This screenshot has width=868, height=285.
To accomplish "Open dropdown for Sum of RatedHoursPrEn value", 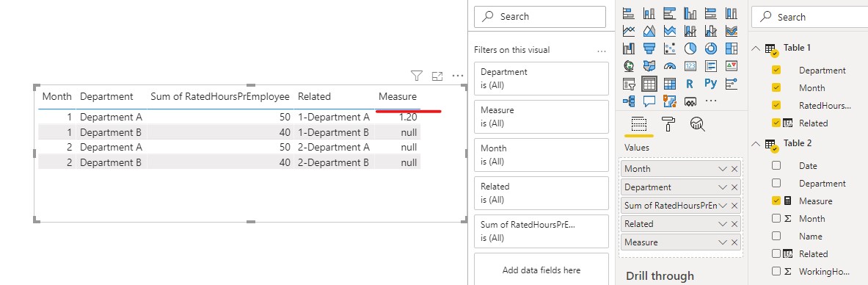I will coord(722,206).
